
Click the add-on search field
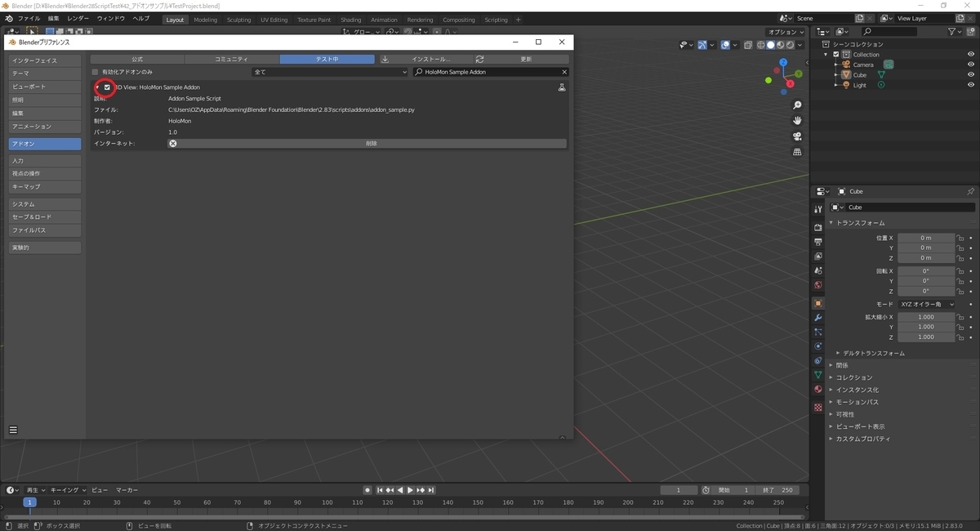click(x=491, y=72)
